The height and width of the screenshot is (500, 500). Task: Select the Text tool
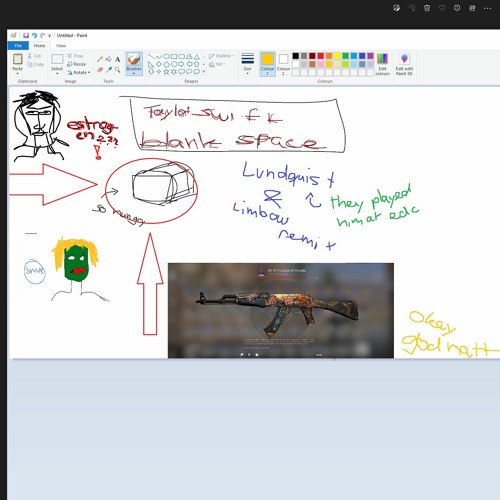(117, 59)
